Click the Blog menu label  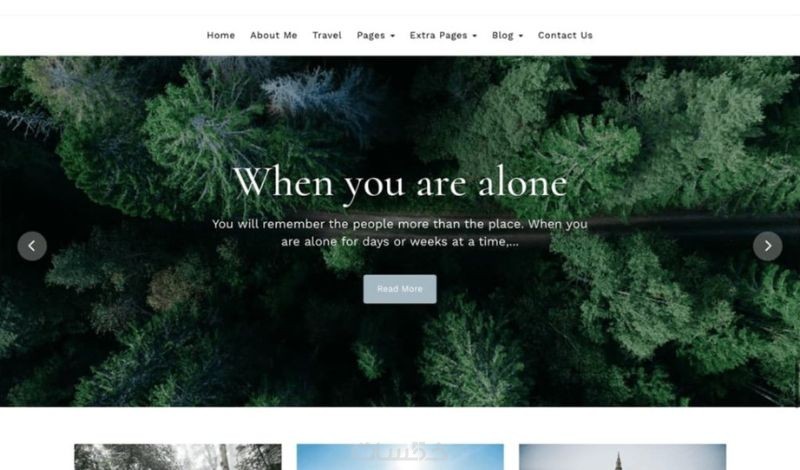click(503, 35)
